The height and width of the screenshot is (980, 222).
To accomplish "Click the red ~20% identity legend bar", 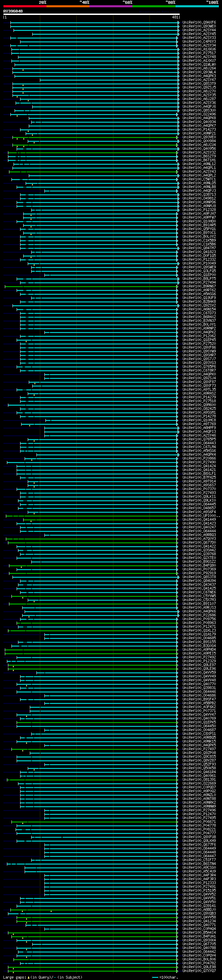I will [25, 6].
